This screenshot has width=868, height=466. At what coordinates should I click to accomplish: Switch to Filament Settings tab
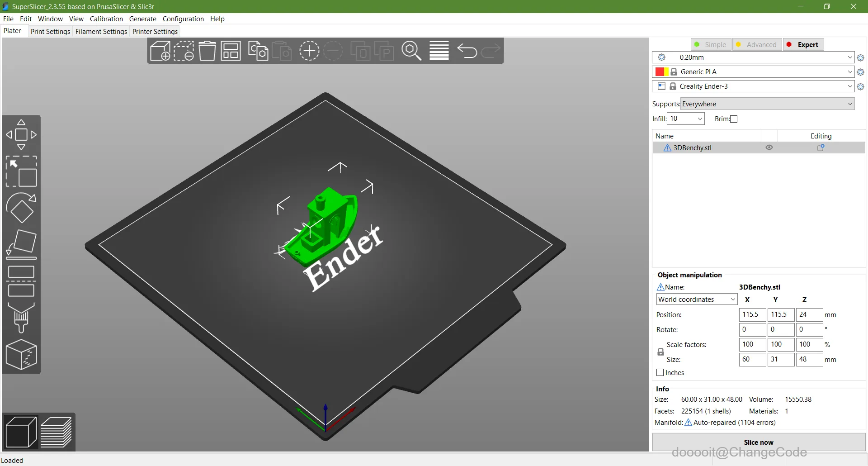tap(101, 32)
